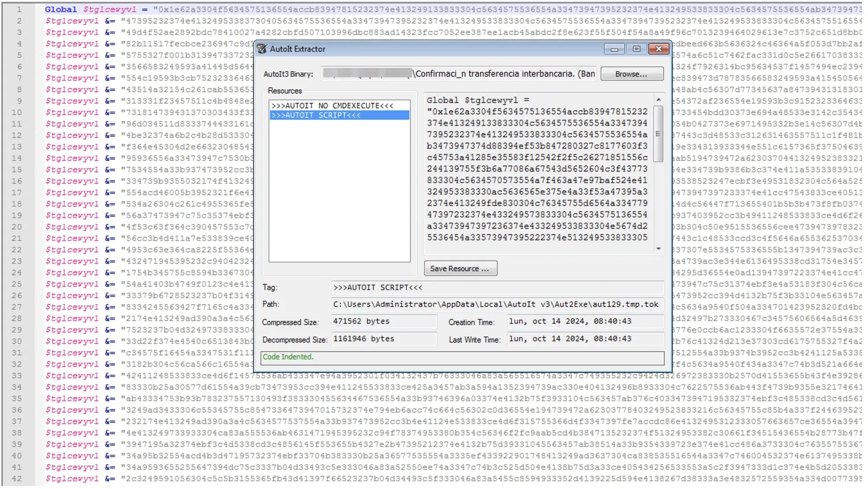Close the AutoIt Extractor window
Image resolution: width=868 pixels, height=489 pixels.
point(658,49)
